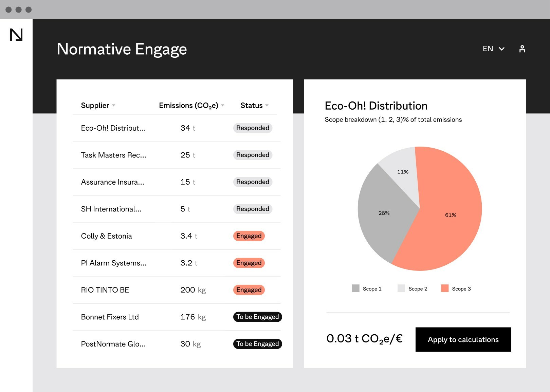
Task: Click Apply to calculations button
Action: tap(463, 339)
